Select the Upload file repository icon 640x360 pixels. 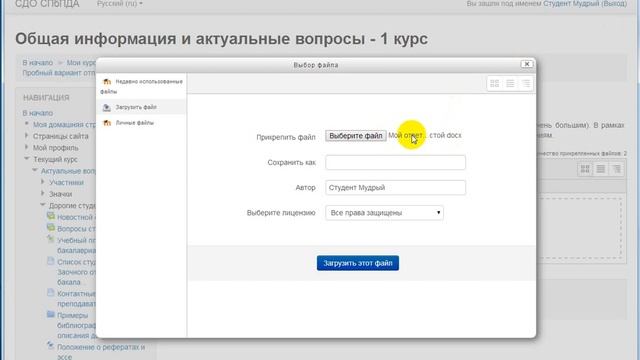(107, 107)
